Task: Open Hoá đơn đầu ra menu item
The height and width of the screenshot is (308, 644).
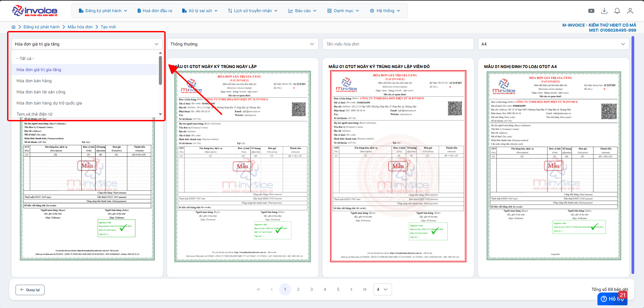Action: click(155, 11)
